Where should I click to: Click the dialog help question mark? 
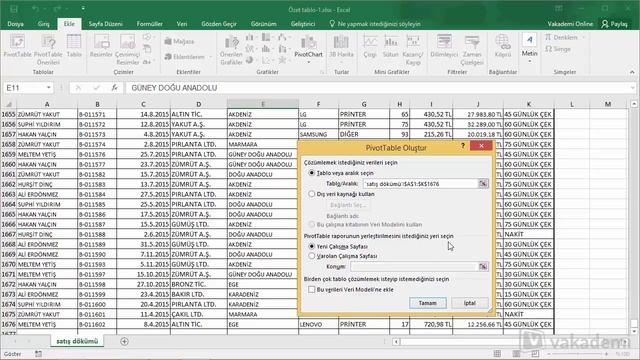click(462, 146)
